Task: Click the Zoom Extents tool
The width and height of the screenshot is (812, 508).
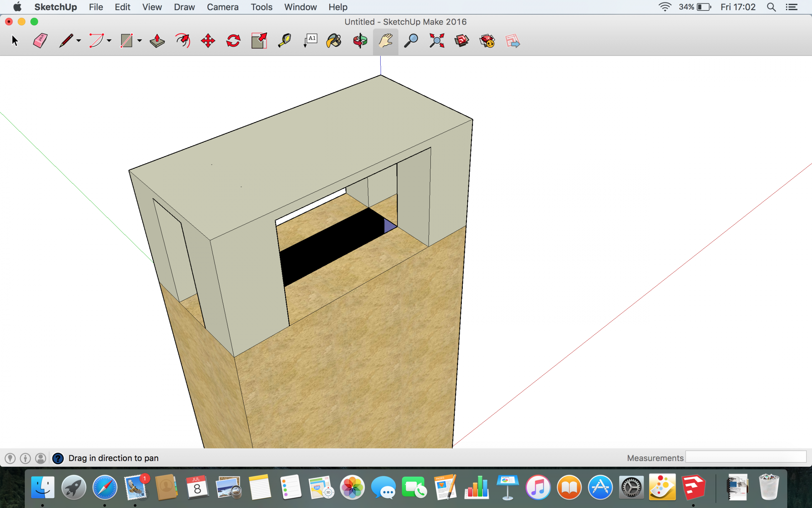Action: [x=436, y=41]
